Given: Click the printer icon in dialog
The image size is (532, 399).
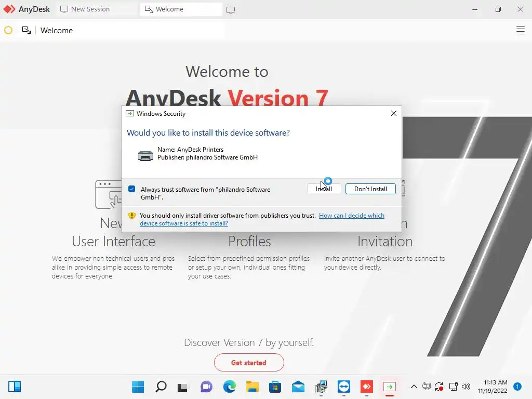Looking at the screenshot, I should (145, 156).
